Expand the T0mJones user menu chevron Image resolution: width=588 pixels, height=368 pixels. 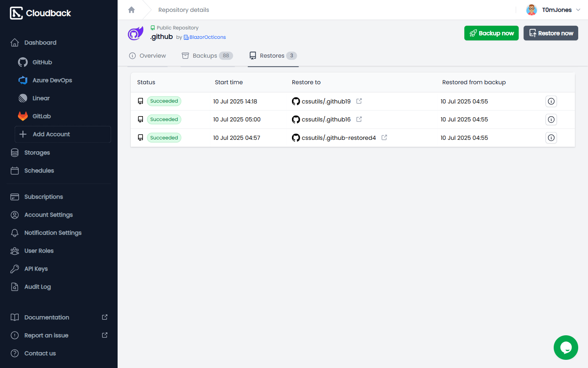(578, 10)
